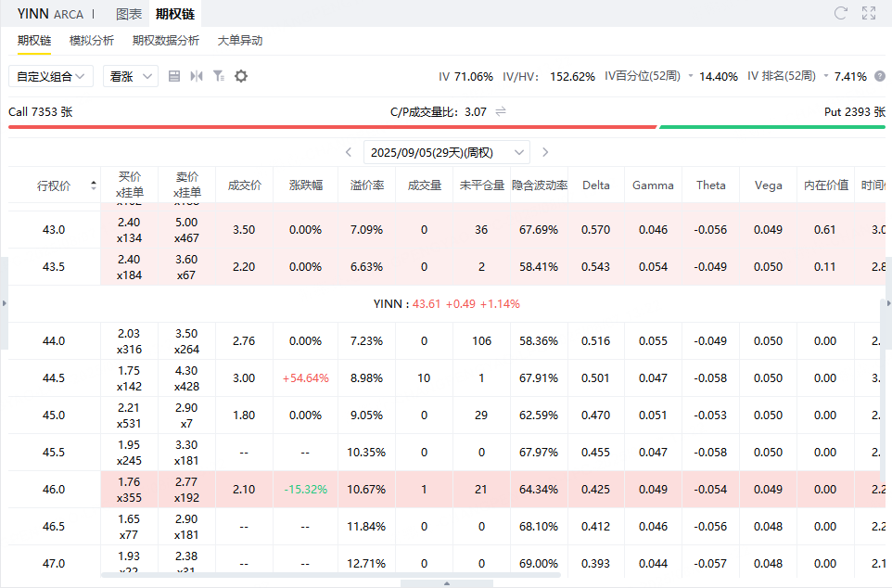The height and width of the screenshot is (588, 892).
Task: Open the filter funnel icon
Action: point(219,76)
